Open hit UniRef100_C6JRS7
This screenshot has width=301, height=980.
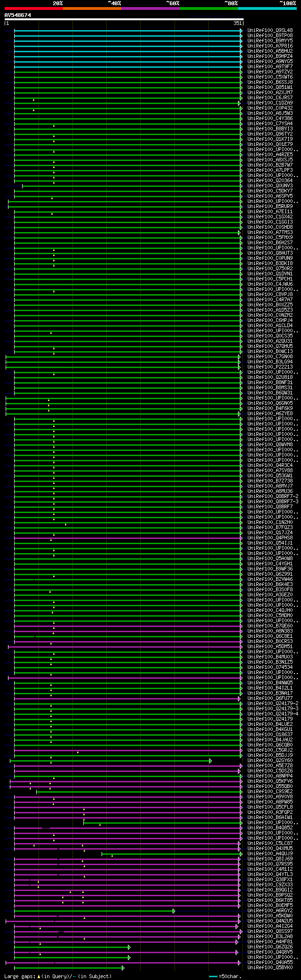270,98
